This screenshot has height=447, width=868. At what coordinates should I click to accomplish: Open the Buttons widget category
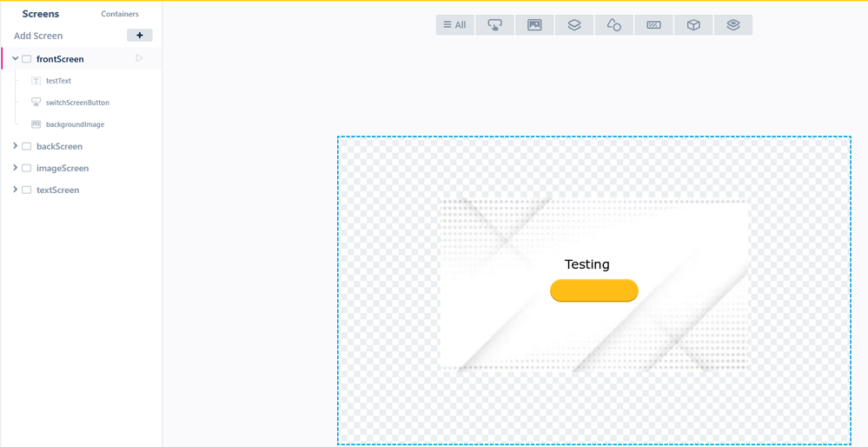[x=495, y=25]
